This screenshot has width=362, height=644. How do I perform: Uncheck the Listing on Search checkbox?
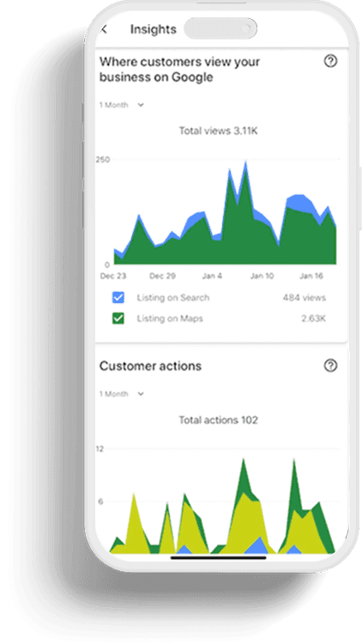click(x=118, y=298)
